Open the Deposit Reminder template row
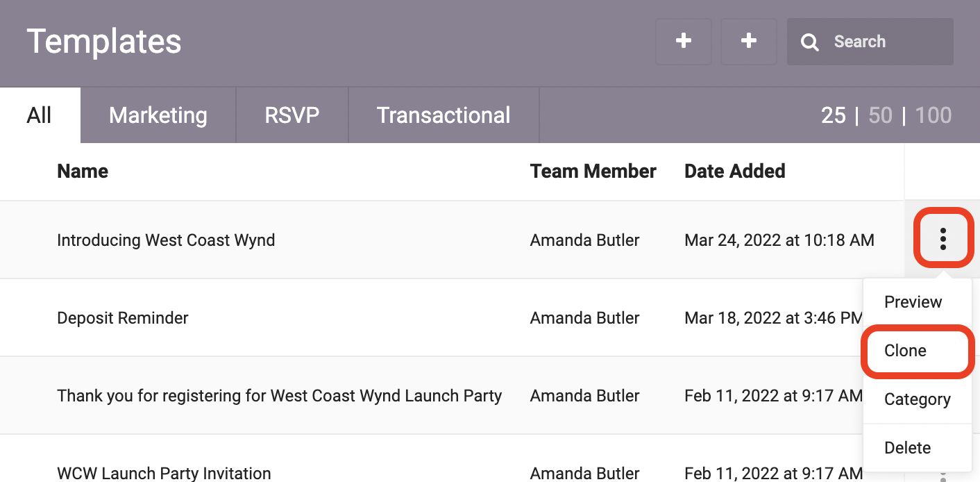The height and width of the screenshot is (482, 980). (122, 317)
